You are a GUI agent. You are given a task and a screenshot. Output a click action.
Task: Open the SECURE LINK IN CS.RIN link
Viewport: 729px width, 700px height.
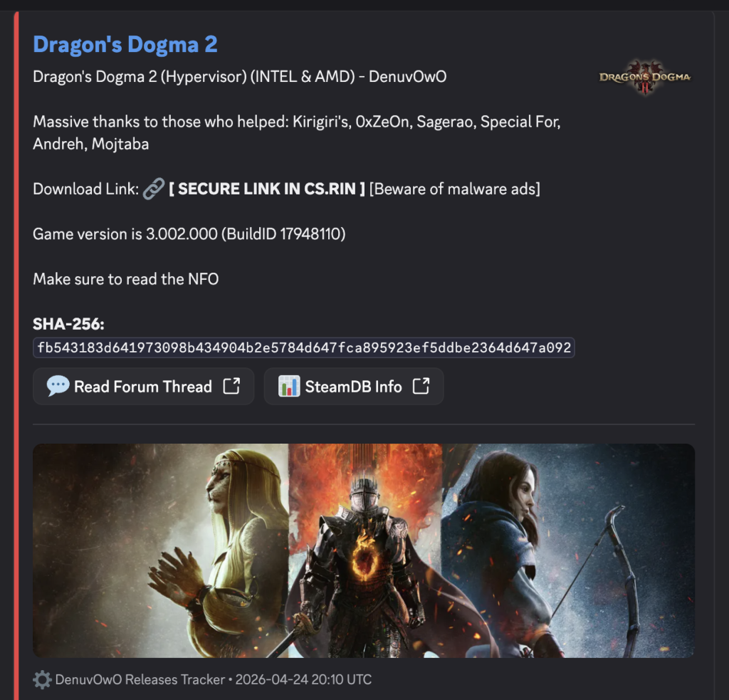267,189
